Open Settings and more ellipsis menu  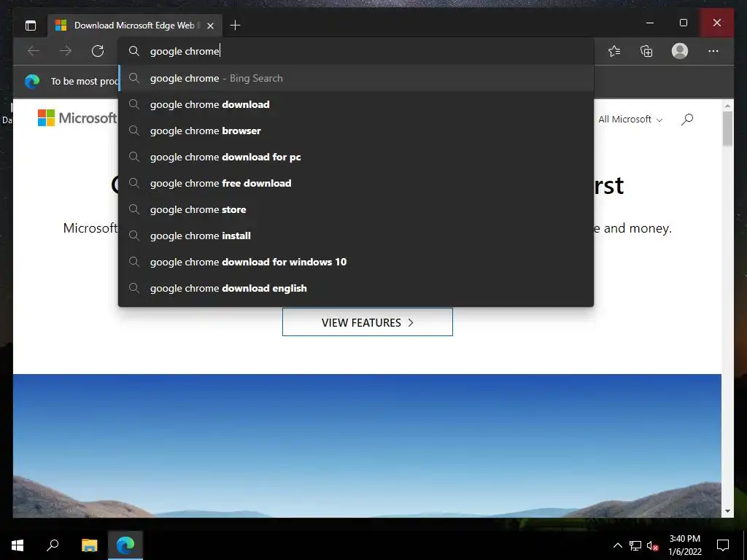(x=713, y=51)
